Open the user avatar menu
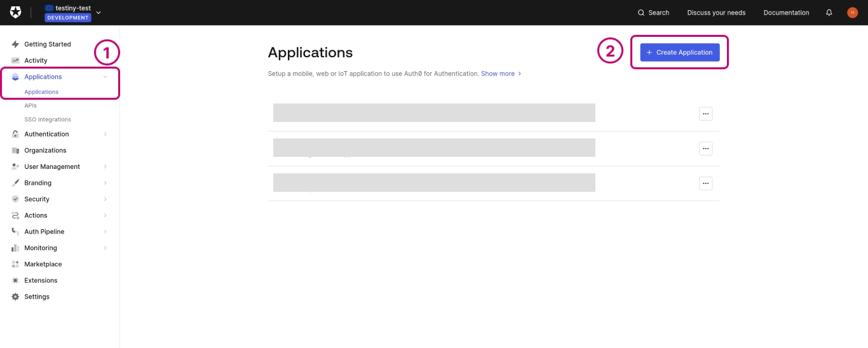Viewport: 868px width, 348px height. 852,13
